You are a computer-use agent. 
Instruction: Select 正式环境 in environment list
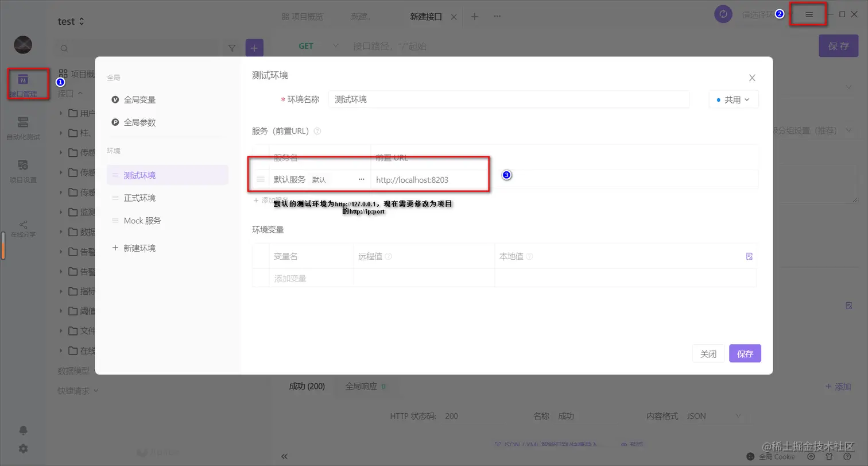pos(167,198)
